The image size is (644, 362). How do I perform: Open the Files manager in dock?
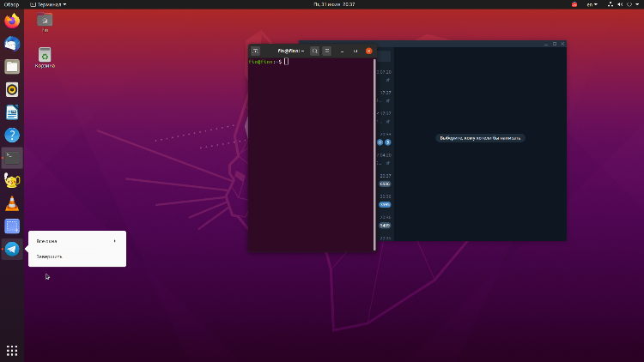pos(12,67)
